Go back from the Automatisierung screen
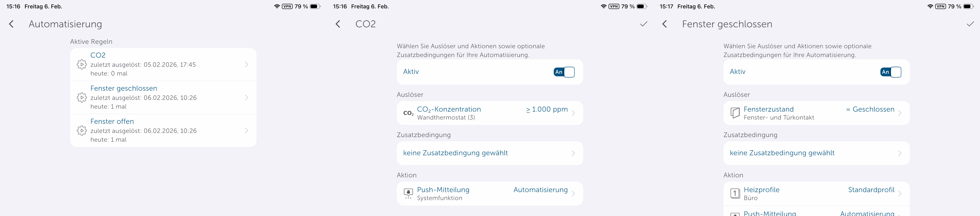The image size is (980, 216). (11, 24)
